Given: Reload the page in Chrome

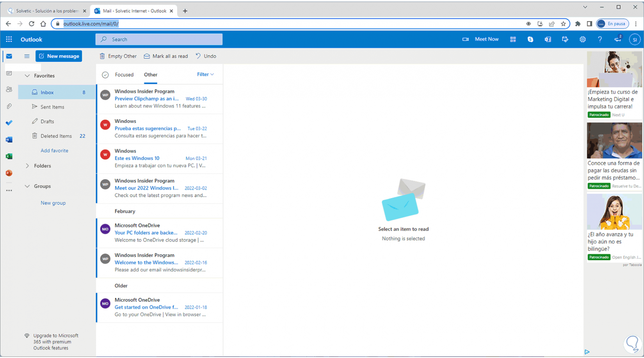Looking at the screenshot, I should (32, 24).
